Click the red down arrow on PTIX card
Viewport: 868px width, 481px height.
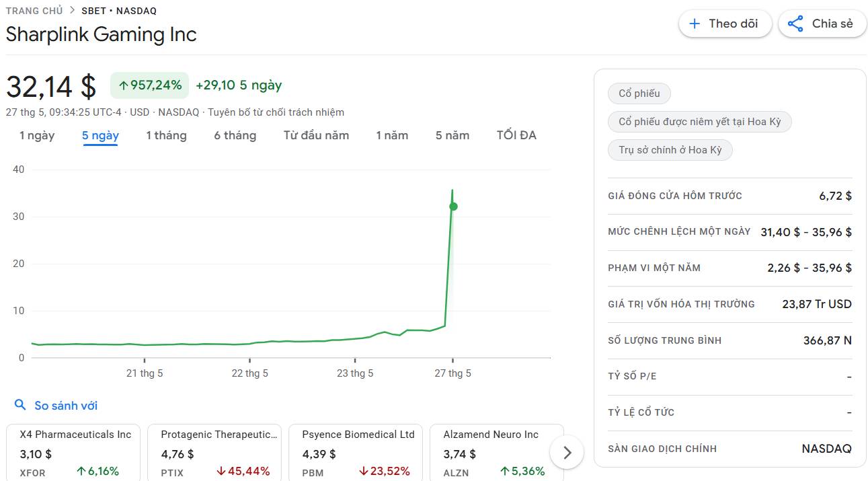tap(221, 472)
